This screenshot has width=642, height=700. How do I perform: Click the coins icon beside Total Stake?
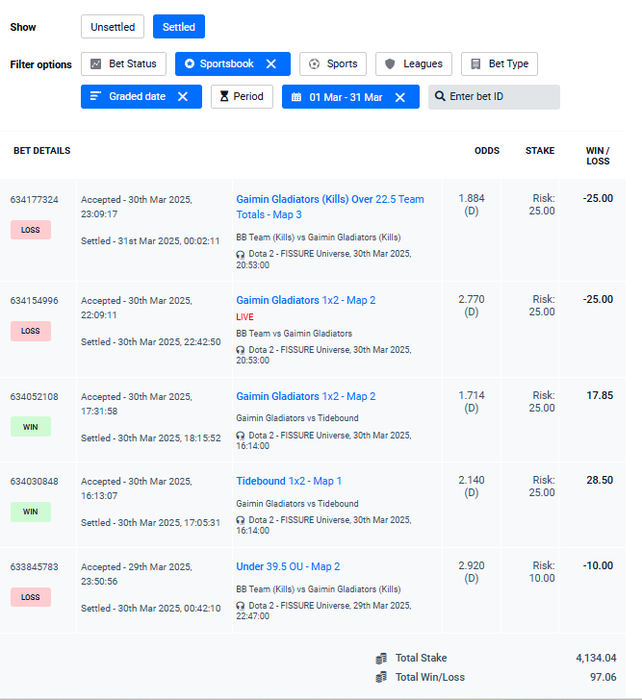click(381, 658)
